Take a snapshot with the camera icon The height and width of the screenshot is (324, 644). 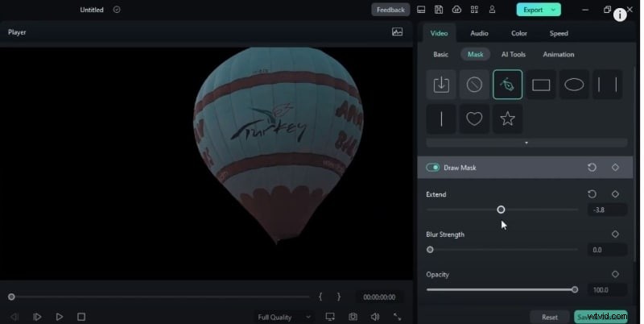coord(353,317)
